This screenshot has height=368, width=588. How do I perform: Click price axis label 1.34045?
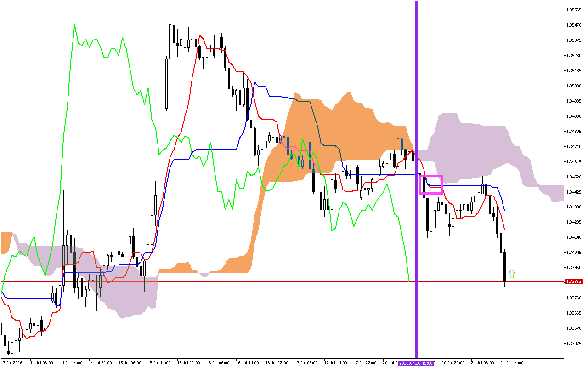(574, 253)
